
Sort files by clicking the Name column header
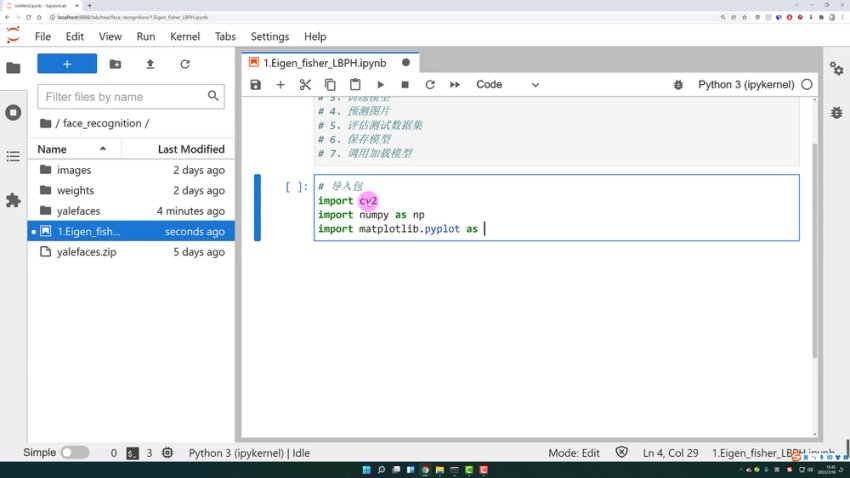pos(52,149)
